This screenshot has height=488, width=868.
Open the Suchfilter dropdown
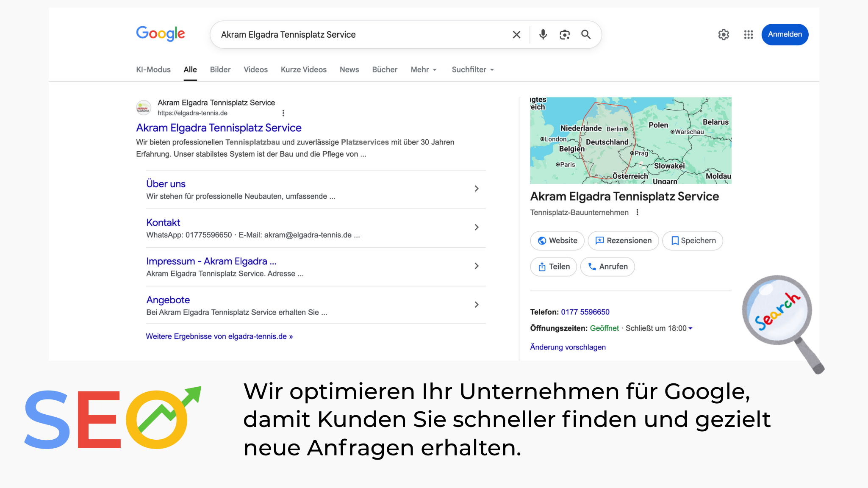tap(472, 69)
